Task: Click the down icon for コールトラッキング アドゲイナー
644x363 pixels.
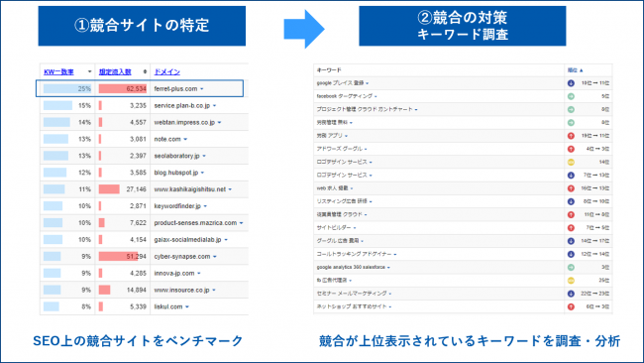Action: [x=571, y=254]
